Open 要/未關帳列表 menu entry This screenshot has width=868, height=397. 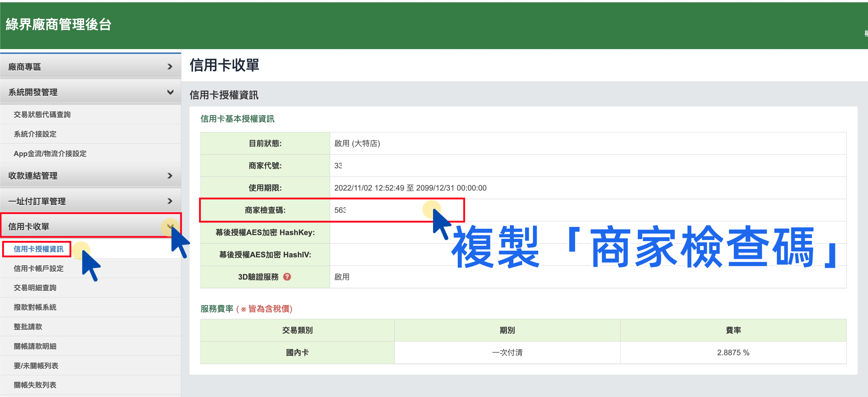pyautogui.click(x=36, y=366)
